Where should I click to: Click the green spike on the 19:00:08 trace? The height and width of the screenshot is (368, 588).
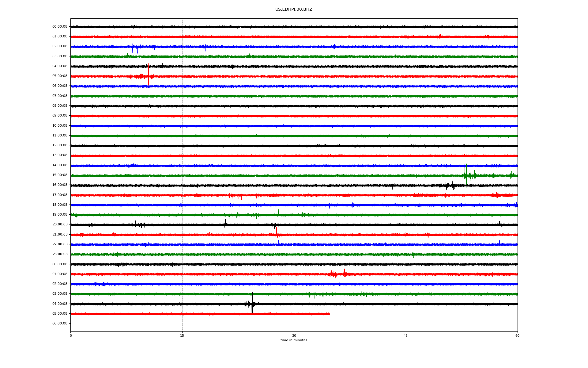tap(278, 212)
